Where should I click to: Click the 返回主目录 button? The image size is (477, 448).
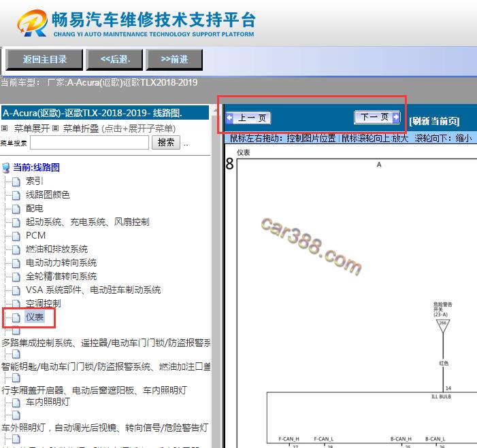44,60
